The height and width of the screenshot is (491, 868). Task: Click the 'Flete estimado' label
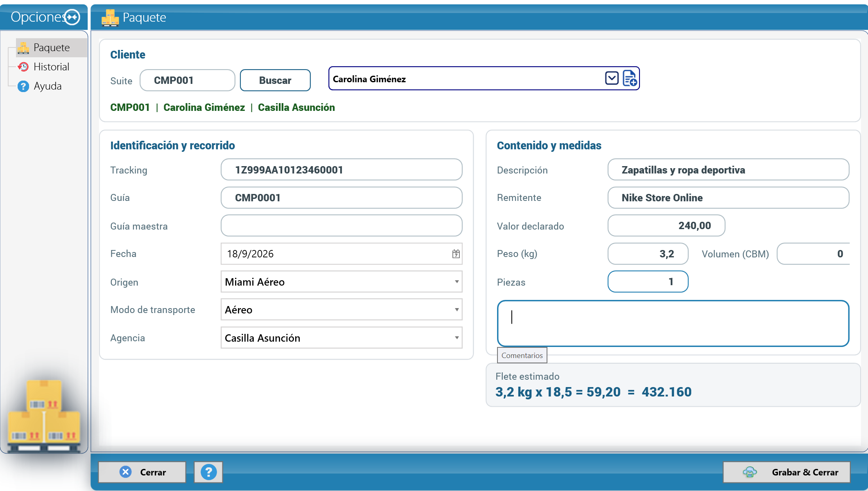click(527, 376)
